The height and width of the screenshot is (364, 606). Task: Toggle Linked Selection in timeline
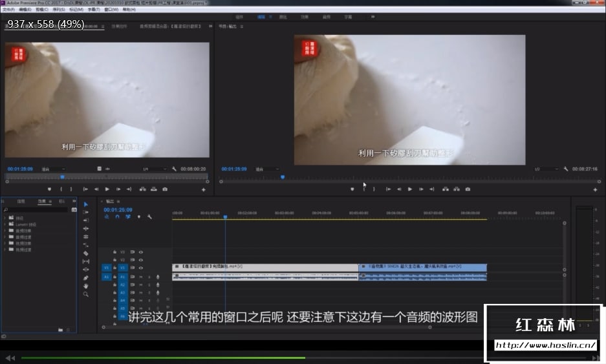128,217
